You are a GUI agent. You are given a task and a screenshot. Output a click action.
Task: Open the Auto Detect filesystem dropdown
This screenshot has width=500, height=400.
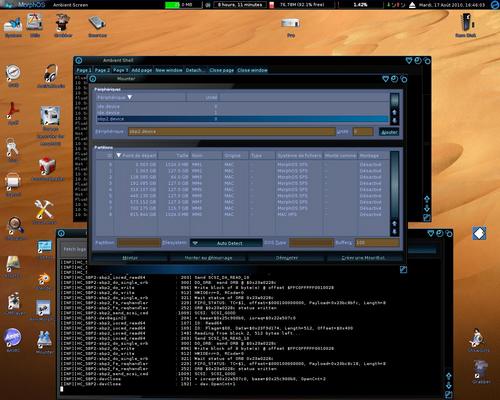[226, 243]
